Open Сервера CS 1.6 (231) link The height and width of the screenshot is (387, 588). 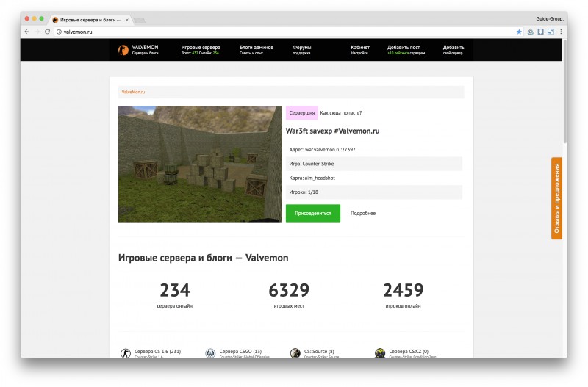click(x=157, y=352)
